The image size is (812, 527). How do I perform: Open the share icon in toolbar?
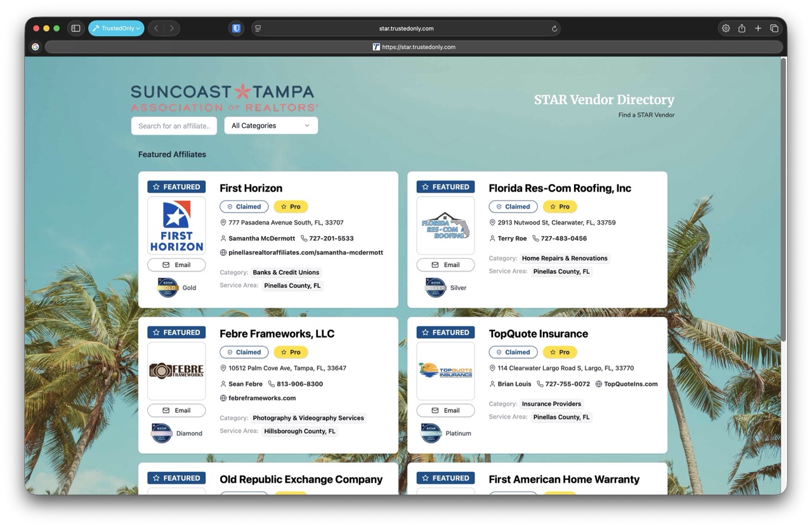point(742,29)
